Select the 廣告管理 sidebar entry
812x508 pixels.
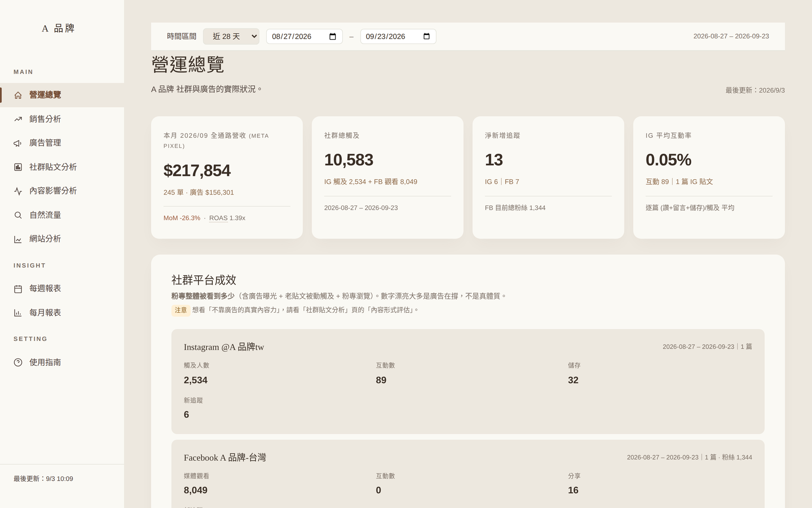coord(62,143)
